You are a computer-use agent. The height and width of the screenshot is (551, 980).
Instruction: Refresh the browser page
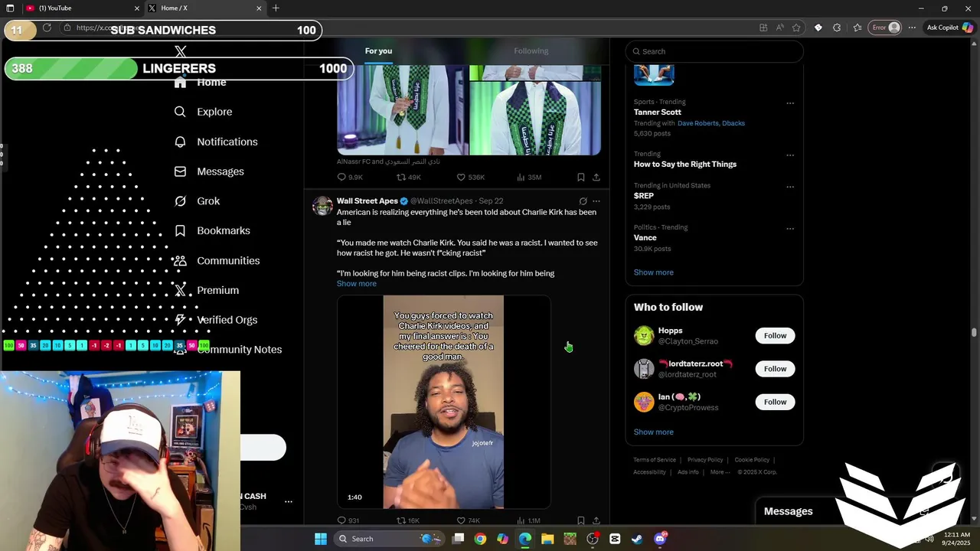coord(47,28)
